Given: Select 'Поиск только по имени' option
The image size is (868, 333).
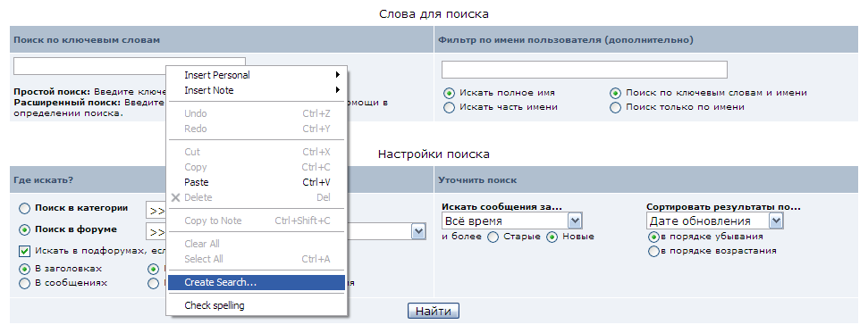Looking at the screenshot, I should [x=616, y=107].
